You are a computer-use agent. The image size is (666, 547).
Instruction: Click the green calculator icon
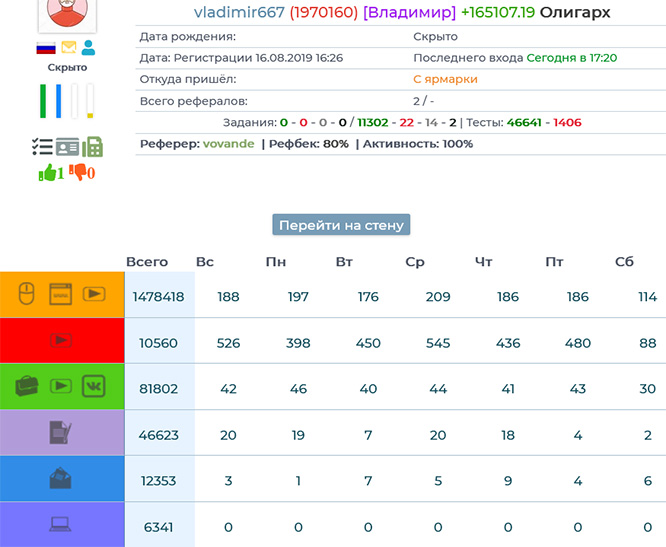93,147
